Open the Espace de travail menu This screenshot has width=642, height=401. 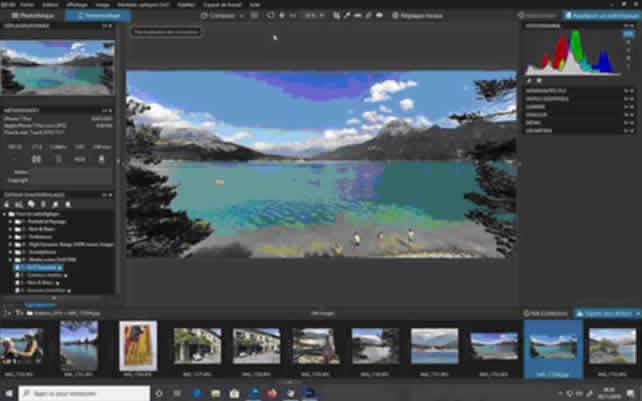point(223,5)
